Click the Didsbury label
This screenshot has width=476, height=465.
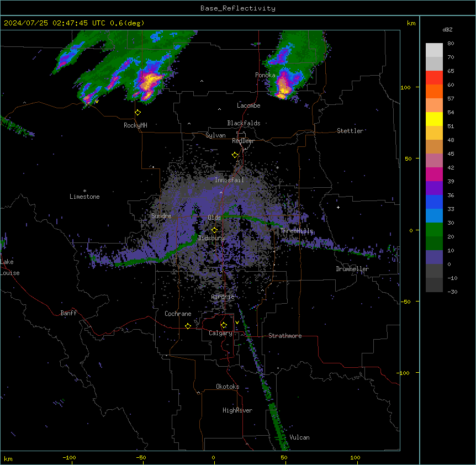tap(211, 238)
